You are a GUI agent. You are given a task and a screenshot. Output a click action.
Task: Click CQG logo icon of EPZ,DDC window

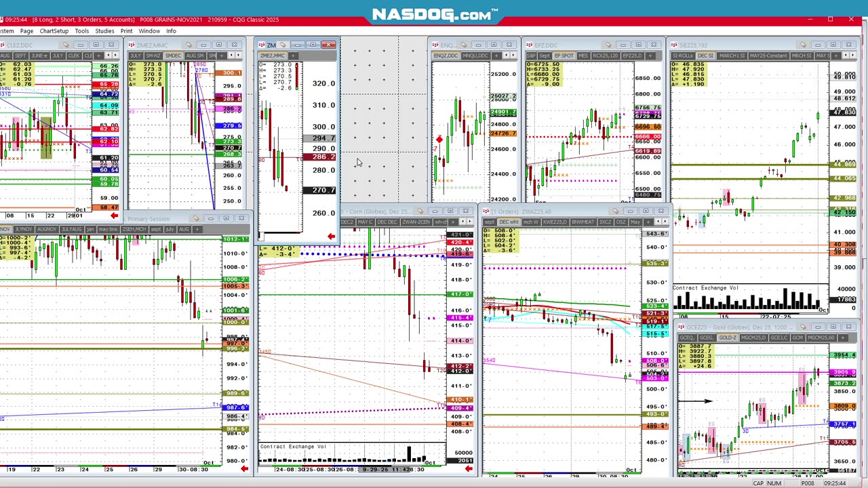[530, 45]
